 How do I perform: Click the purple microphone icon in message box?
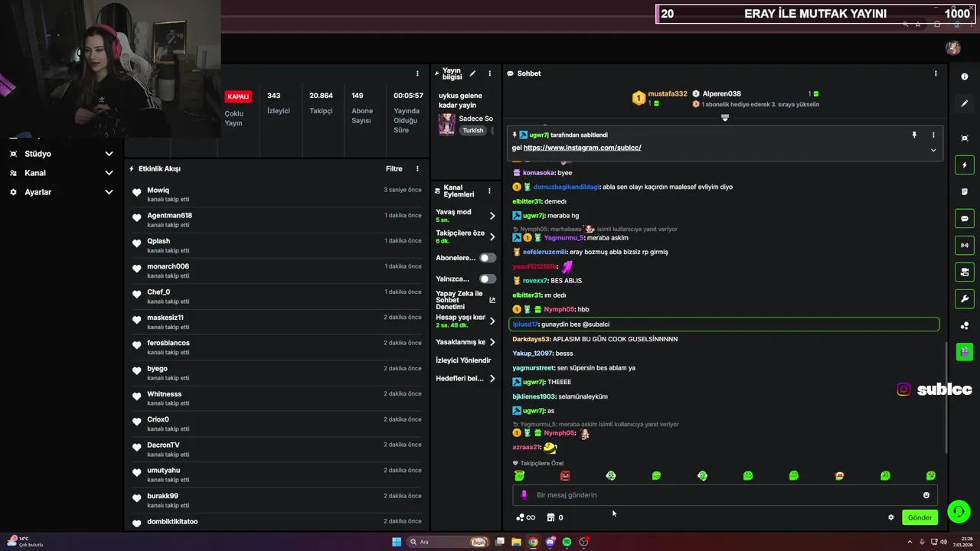(524, 495)
